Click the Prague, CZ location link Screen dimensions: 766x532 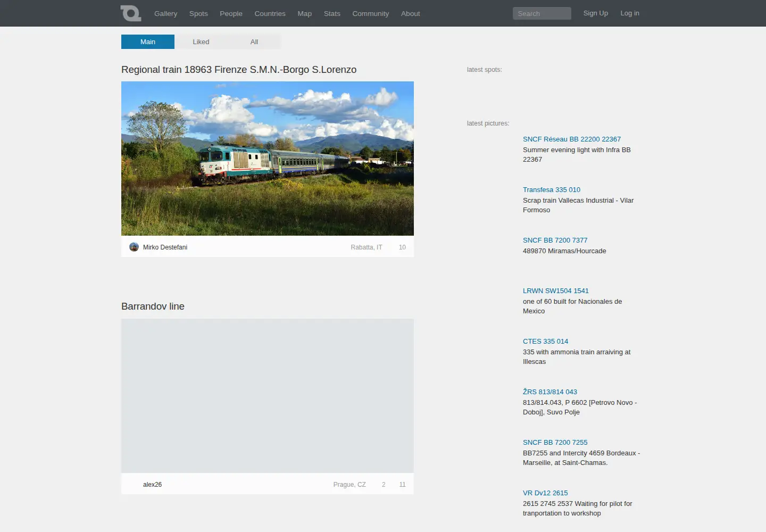349,485
